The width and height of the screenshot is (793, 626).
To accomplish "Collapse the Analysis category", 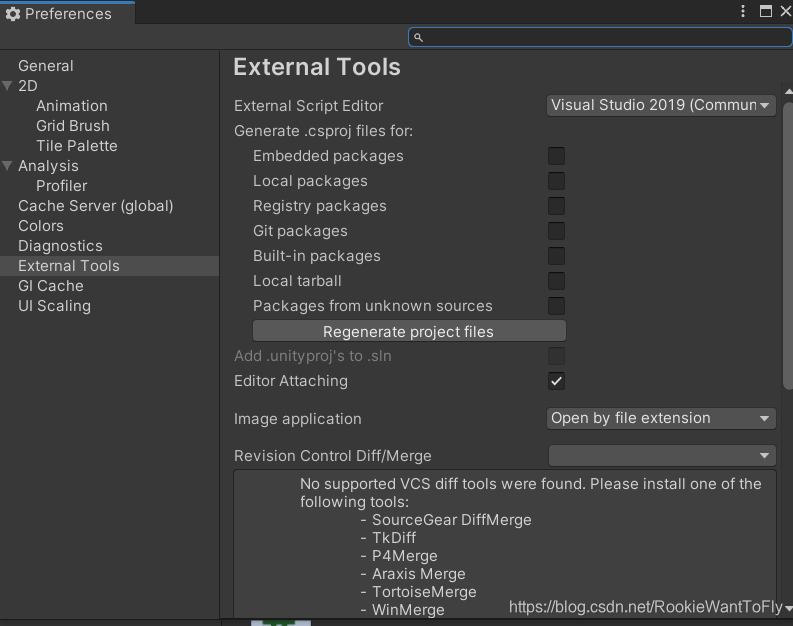I will click(x=7, y=166).
